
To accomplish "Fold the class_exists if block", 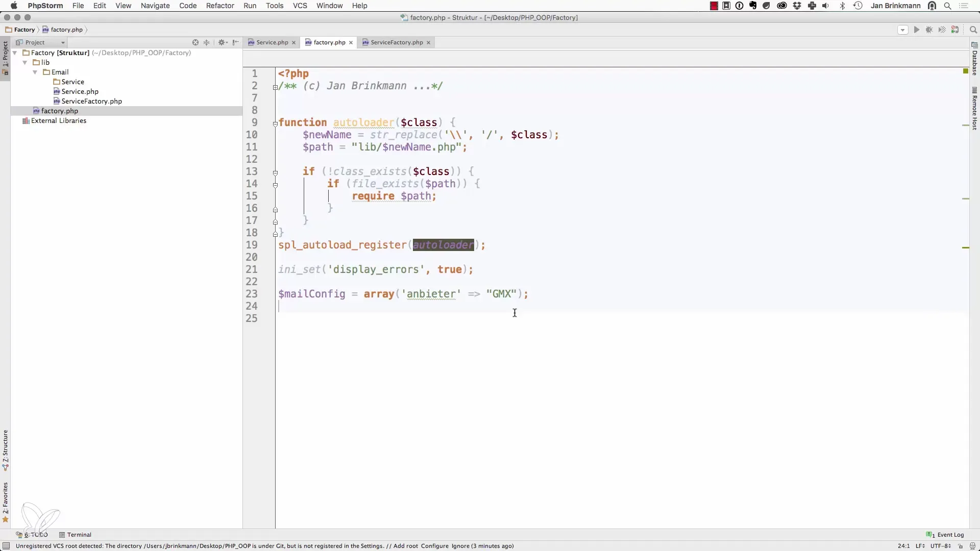I will click(x=275, y=173).
